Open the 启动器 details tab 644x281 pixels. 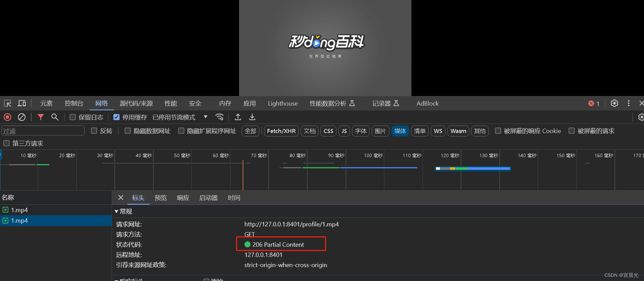tap(208, 198)
